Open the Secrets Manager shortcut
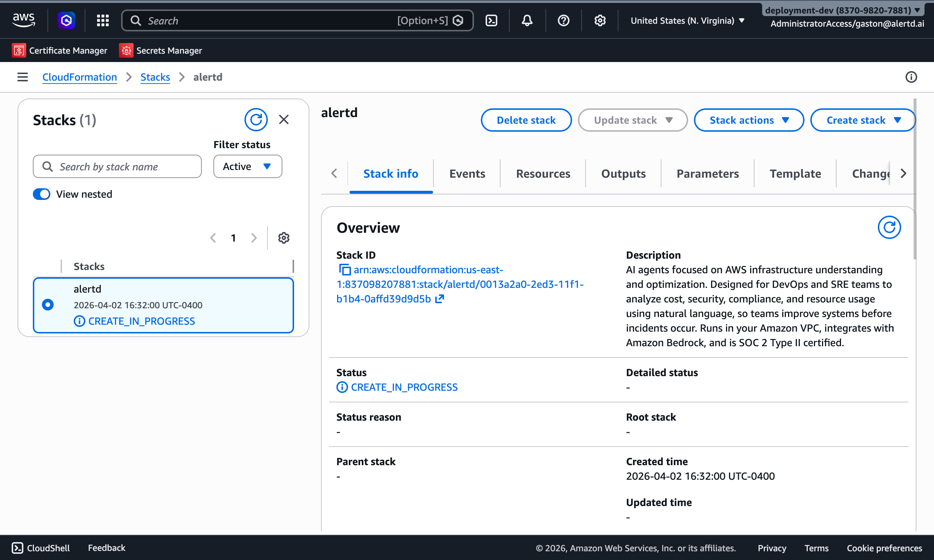The width and height of the screenshot is (934, 560). point(161,50)
